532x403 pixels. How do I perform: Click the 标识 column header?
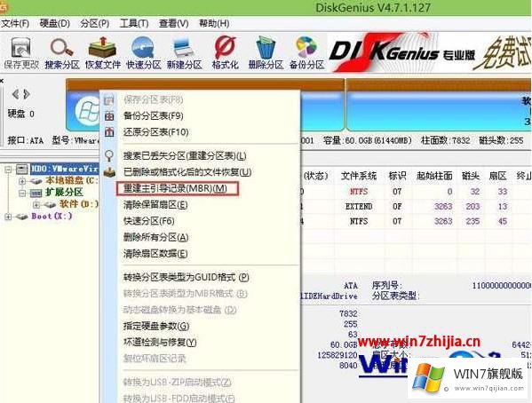tap(397, 176)
